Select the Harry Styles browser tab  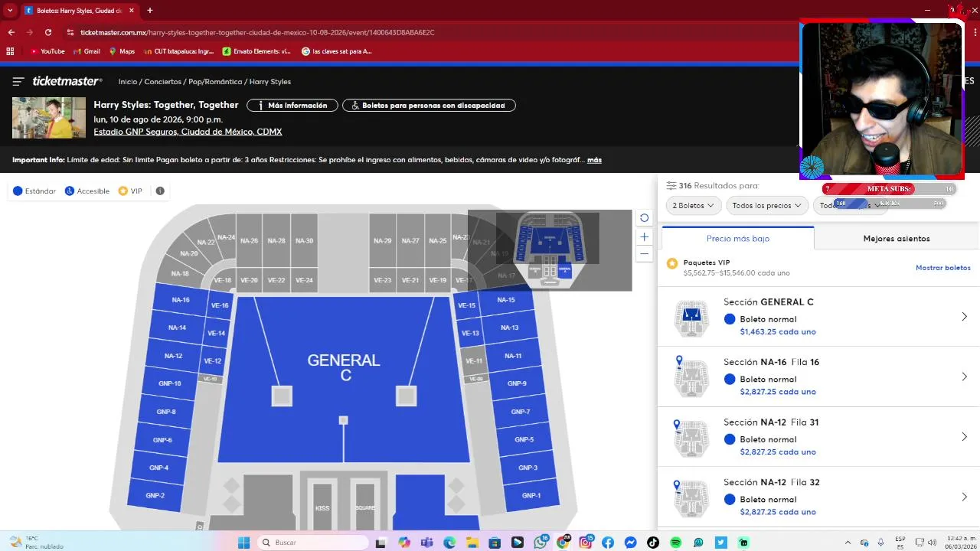tap(78, 11)
